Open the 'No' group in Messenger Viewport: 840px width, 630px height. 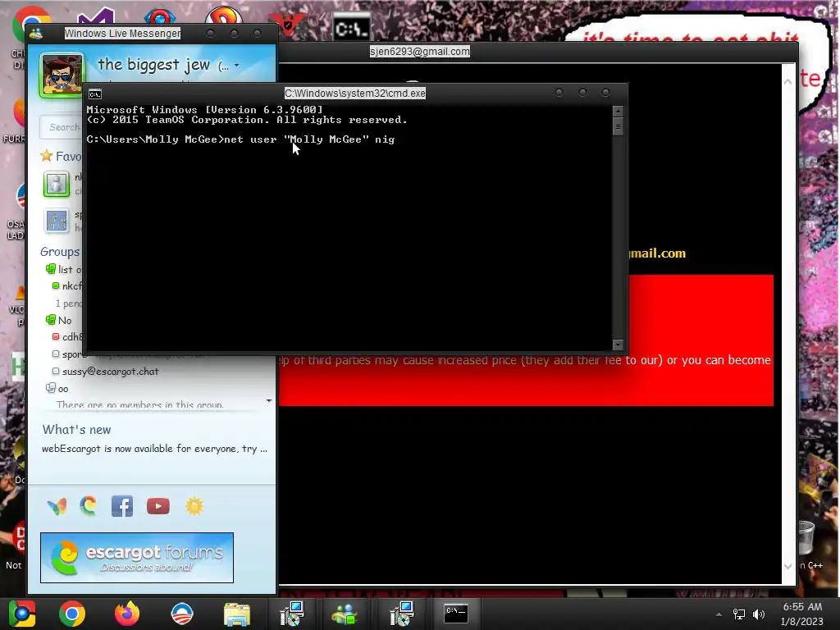point(59,321)
